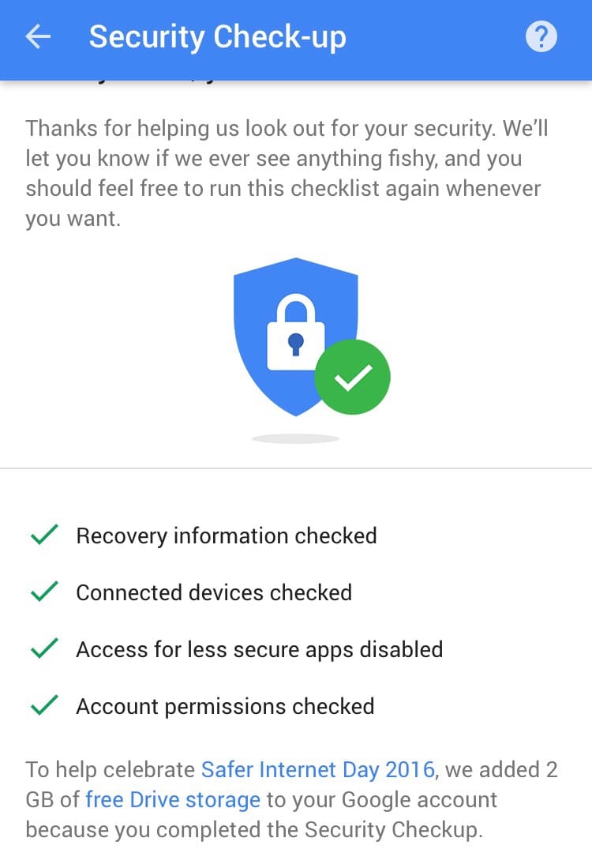Image resolution: width=592 pixels, height=868 pixels.
Task: Click the shadow under shield illustration
Action: (x=295, y=438)
